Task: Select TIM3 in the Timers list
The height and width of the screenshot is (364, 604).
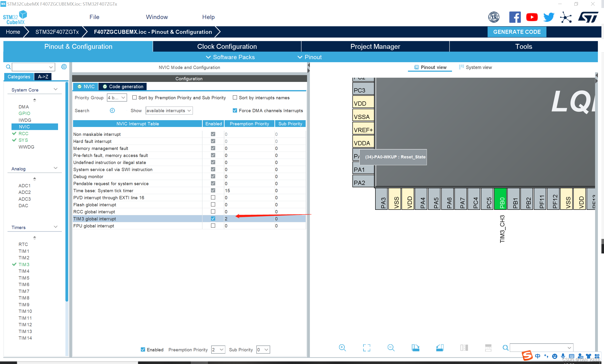Action: 24,264
